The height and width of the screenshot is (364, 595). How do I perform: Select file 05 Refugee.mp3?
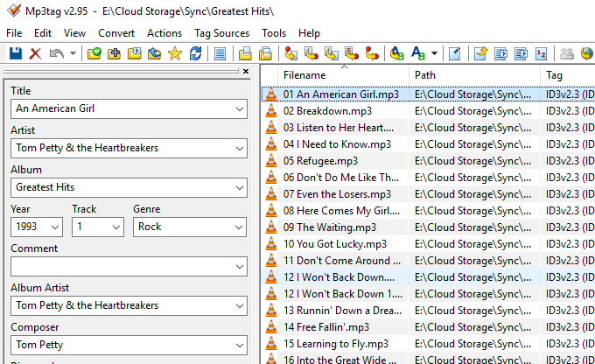pos(320,161)
